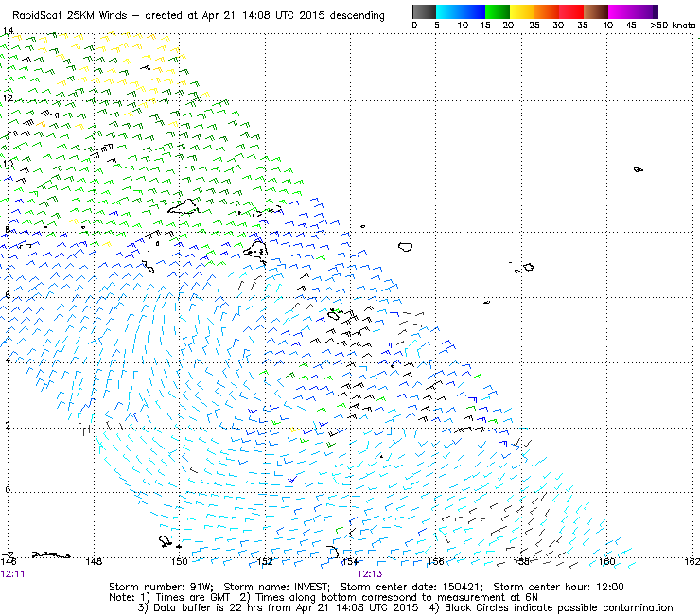Click the longitude axis label '148'
This screenshot has width=700, height=615.
94,561
